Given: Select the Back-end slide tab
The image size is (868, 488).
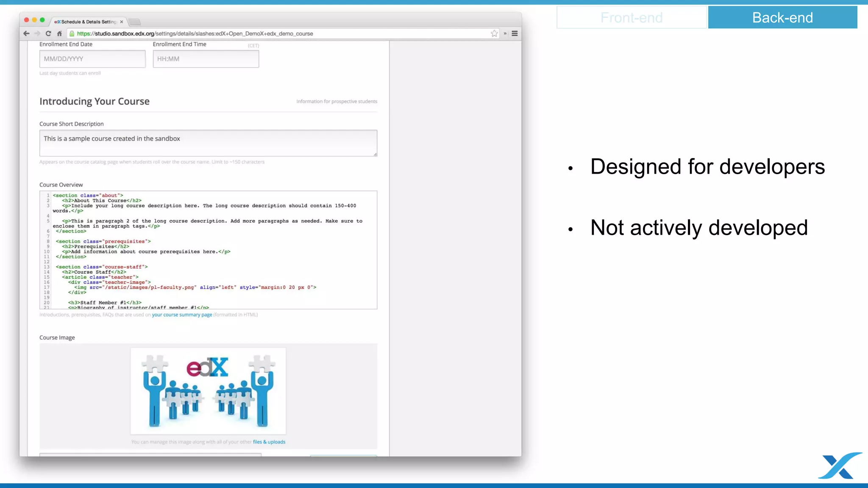Looking at the screenshot, I should tap(783, 17).
